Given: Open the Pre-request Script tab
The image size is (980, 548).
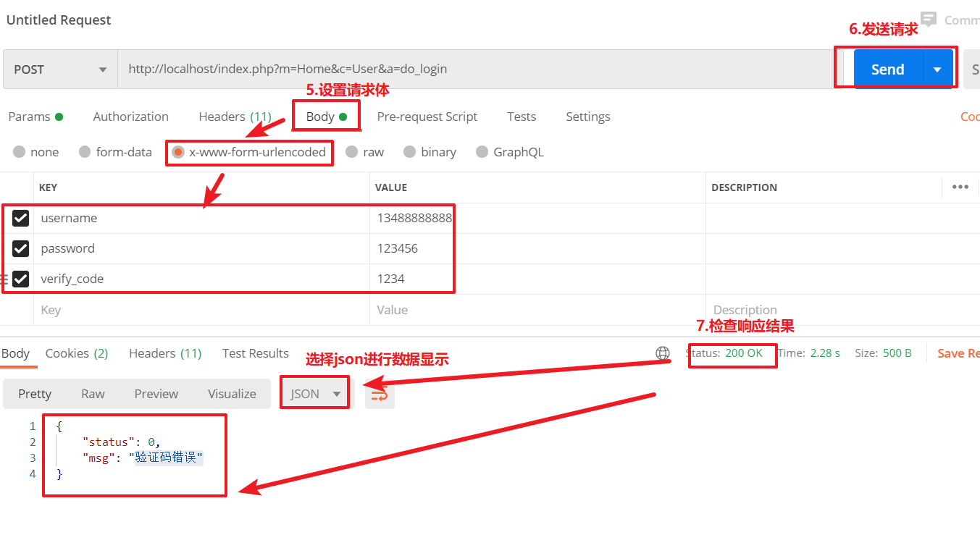Looking at the screenshot, I should click(x=427, y=117).
